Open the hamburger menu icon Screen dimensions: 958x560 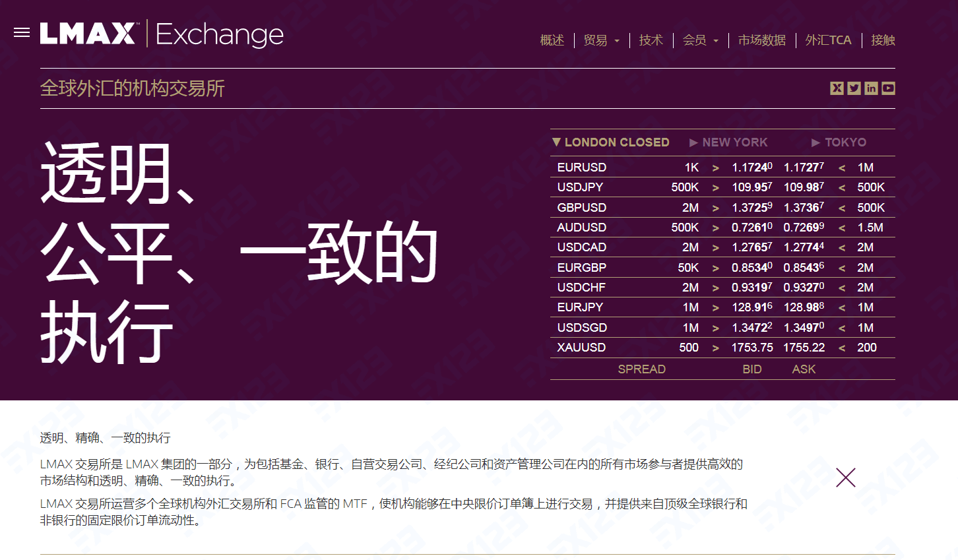22,32
